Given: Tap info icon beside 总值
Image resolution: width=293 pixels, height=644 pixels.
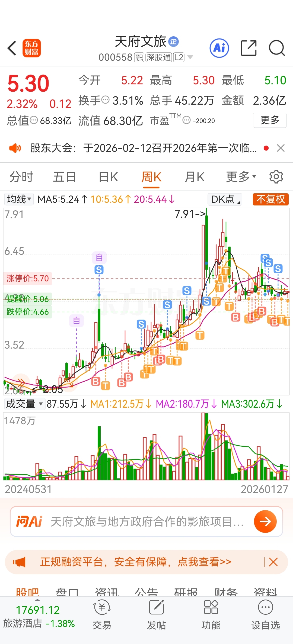Looking at the screenshot, I should coord(34,120).
